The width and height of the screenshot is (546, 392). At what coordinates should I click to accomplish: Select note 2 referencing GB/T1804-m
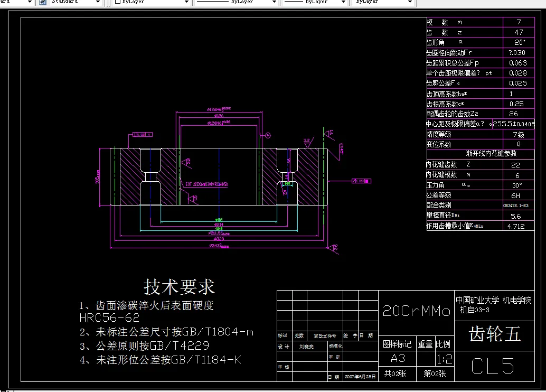pos(166,332)
